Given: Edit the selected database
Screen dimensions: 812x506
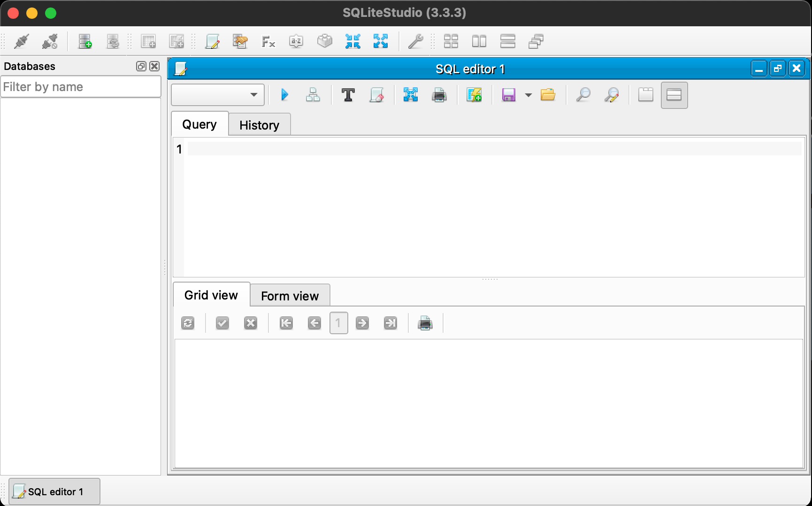Looking at the screenshot, I should [x=113, y=41].
